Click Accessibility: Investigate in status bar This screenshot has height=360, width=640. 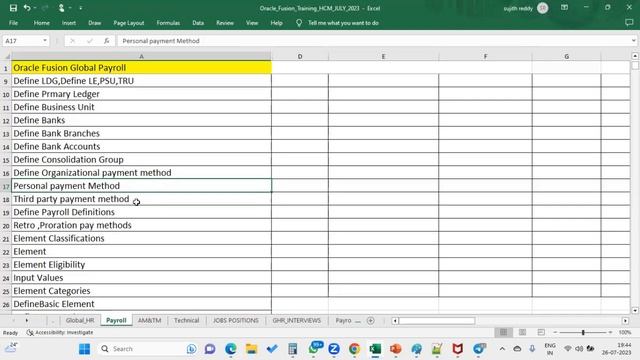click(60, 333)
